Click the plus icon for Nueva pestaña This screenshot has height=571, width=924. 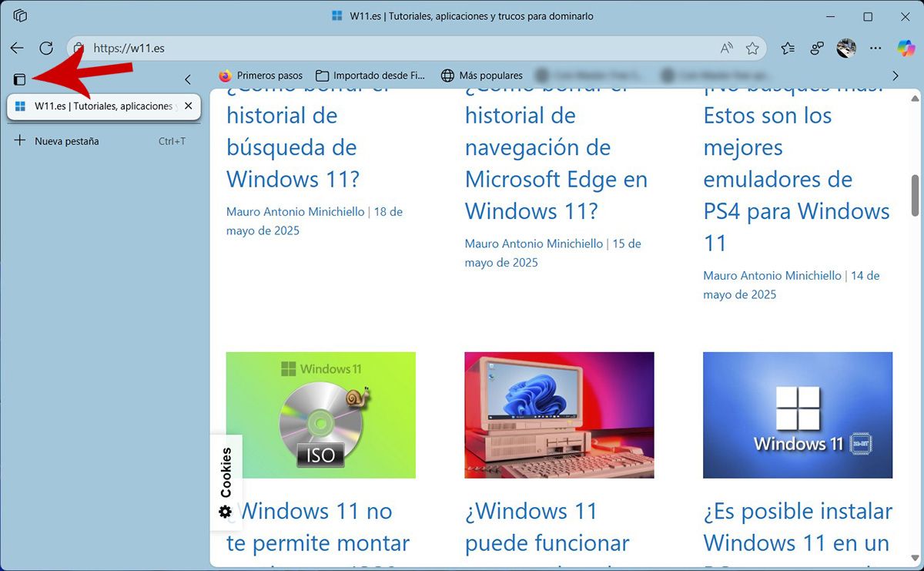pyautogui.click(x=20, y=141)
